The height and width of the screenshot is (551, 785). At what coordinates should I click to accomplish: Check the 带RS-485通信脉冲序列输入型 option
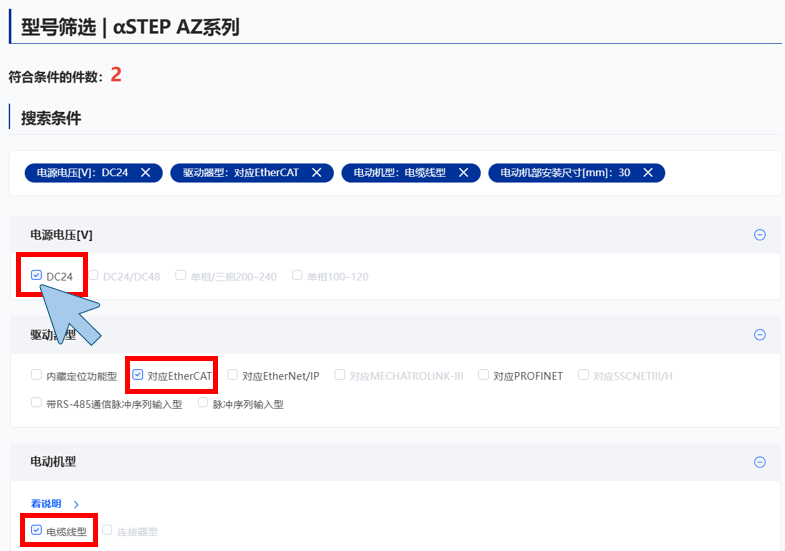(x=37, y=403)
